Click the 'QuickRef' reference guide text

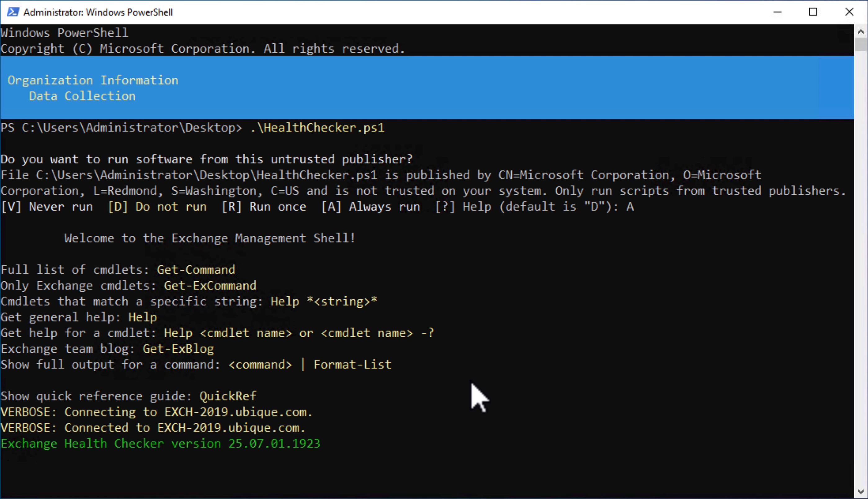coord(228,396)
